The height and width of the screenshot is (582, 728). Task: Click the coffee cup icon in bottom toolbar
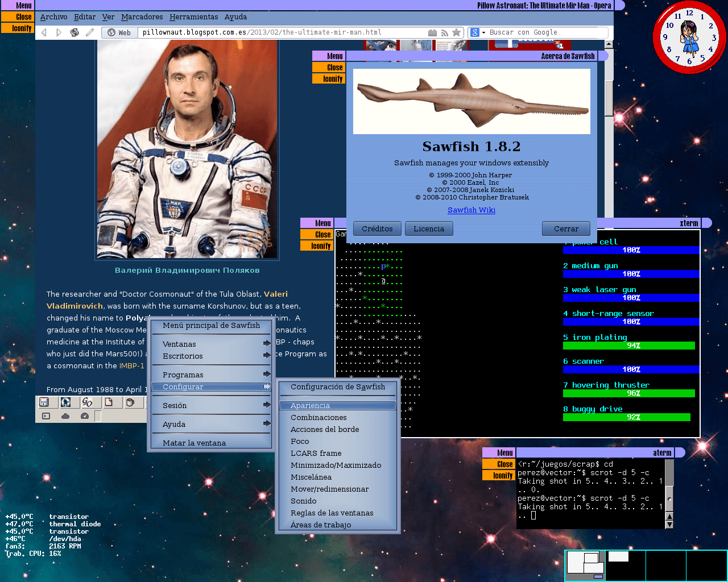(130, 402)
